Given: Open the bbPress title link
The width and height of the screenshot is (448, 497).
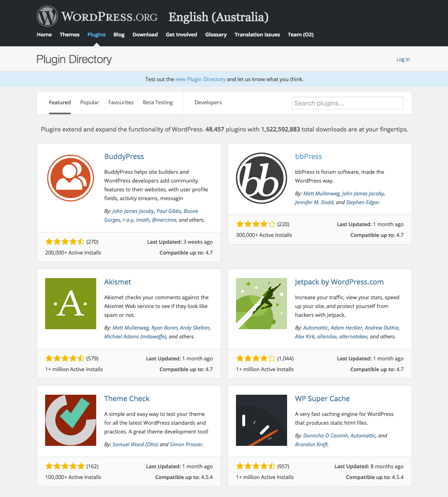Looking at the screenshot, I should 308,157.
